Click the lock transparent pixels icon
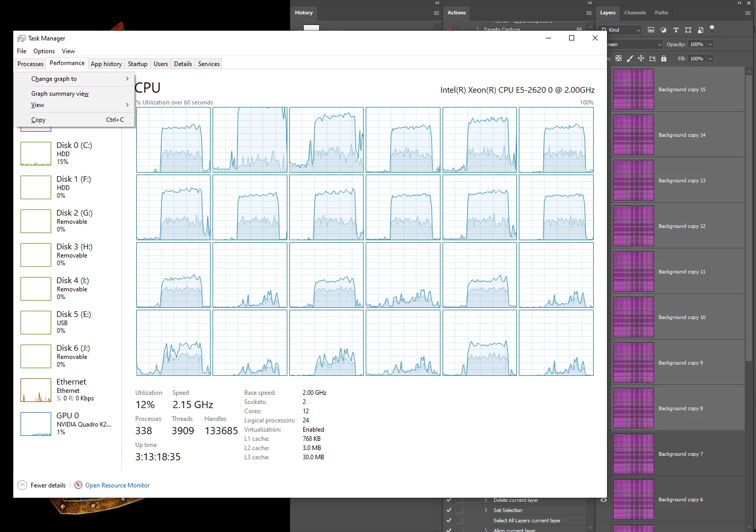 pyautogui.click(x=618, y=58)
